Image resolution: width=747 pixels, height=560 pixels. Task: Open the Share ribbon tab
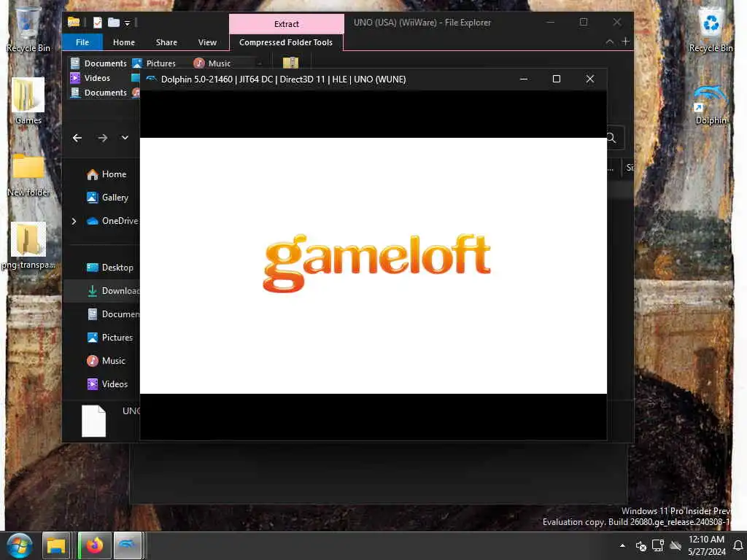point(166,42)
